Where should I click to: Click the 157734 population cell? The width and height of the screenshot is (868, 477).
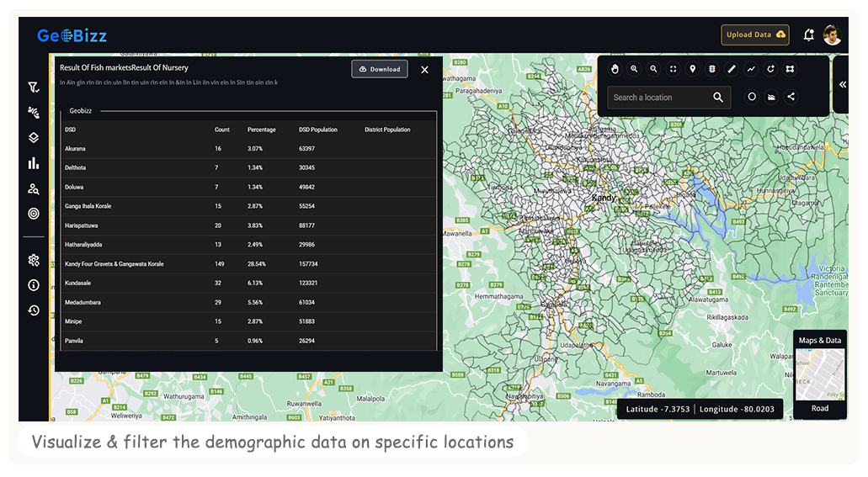pyautogui.click(x=308, y=264)
